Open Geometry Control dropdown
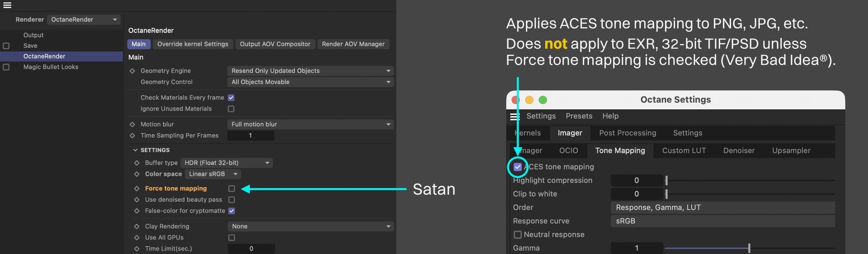This screenshot has width=868, height=254. coord(310,82)
